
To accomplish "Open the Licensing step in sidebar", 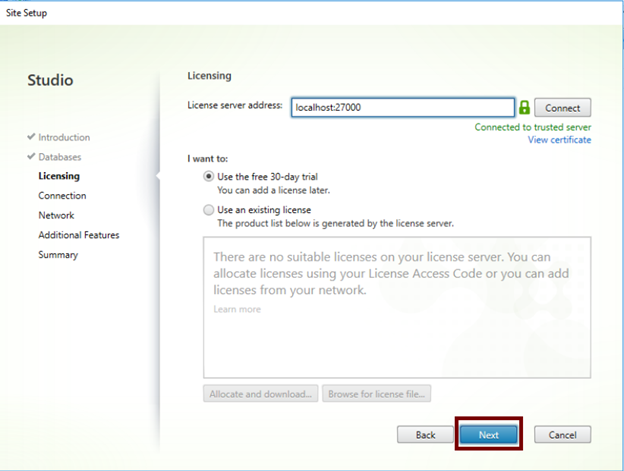I will click(59, 176).
